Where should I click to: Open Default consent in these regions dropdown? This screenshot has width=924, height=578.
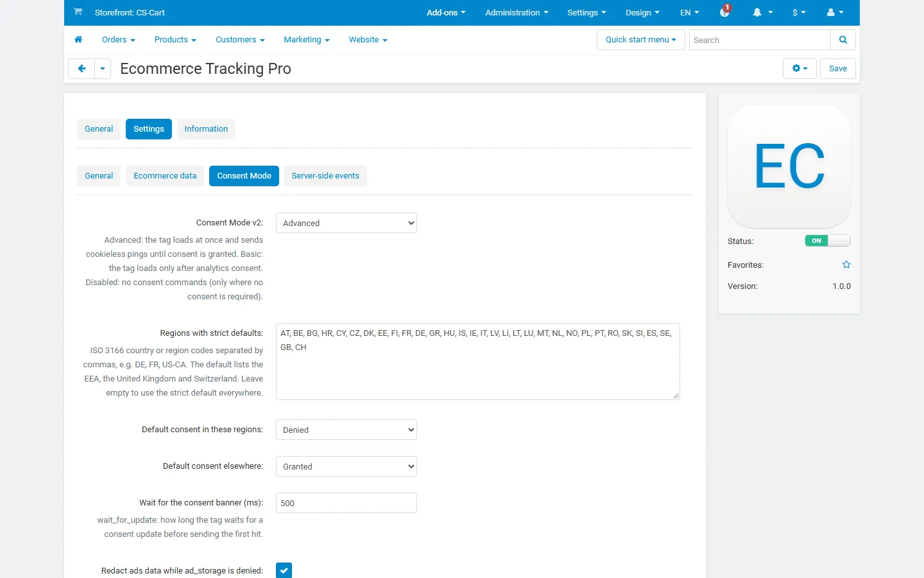pyautogui.click(x=346, y=430)
